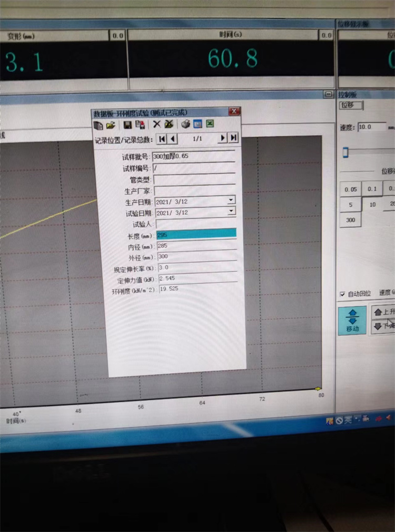The height and width of the screenshot is (532, 395).
Task: Click the black X delete record icon
Action: [x=156, y=124]
